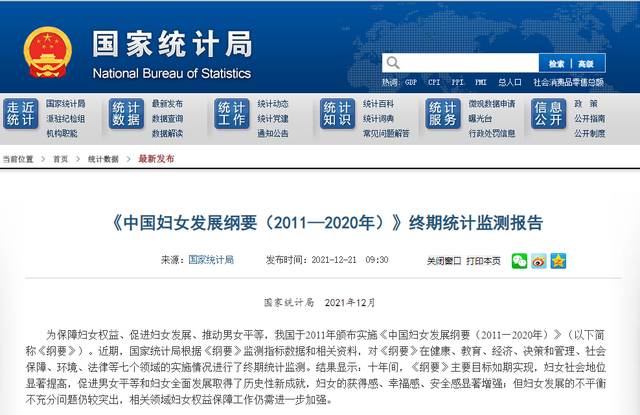Click the yellow star favorites icon

(x=558, y=261)
